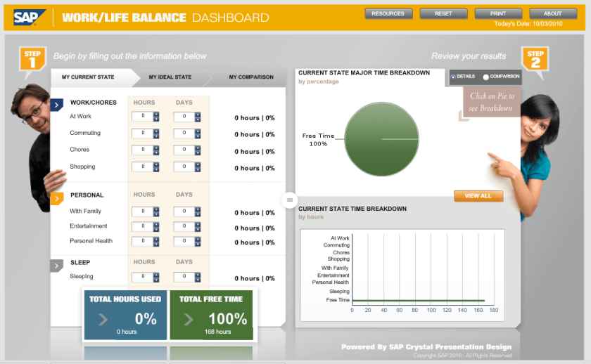The width and height of the screenshot is (591, 364).
Task: Expand the Sleep section arrow
Action: (x=58, y=266)
